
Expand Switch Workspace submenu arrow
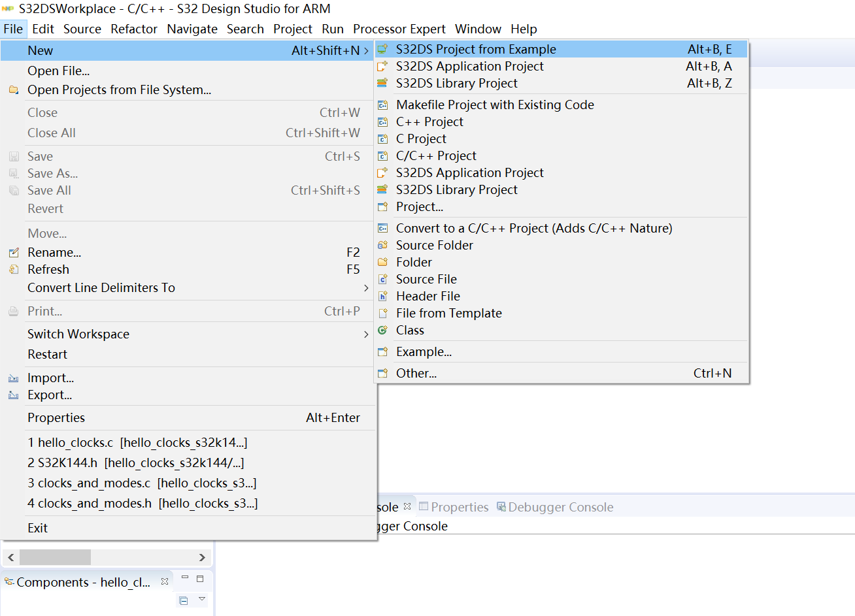365,334
